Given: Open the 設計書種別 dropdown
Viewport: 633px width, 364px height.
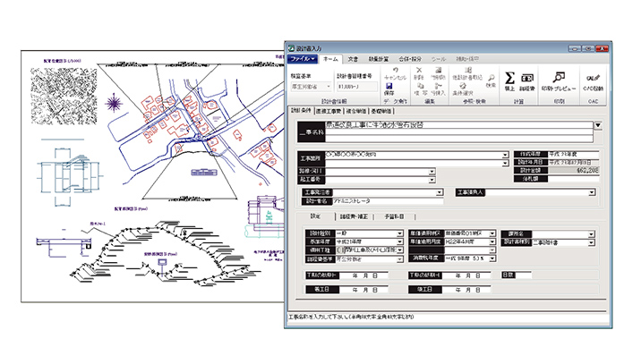Looking at the screenshot, I should pyautogui.click(x=591, y=242).
